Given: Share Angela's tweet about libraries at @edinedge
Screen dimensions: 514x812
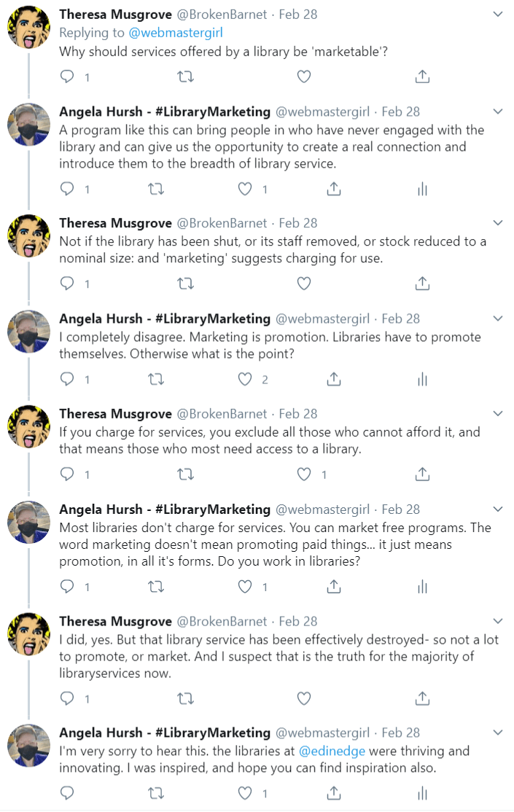Looking at the screenshot, I should tap(333, 793).
